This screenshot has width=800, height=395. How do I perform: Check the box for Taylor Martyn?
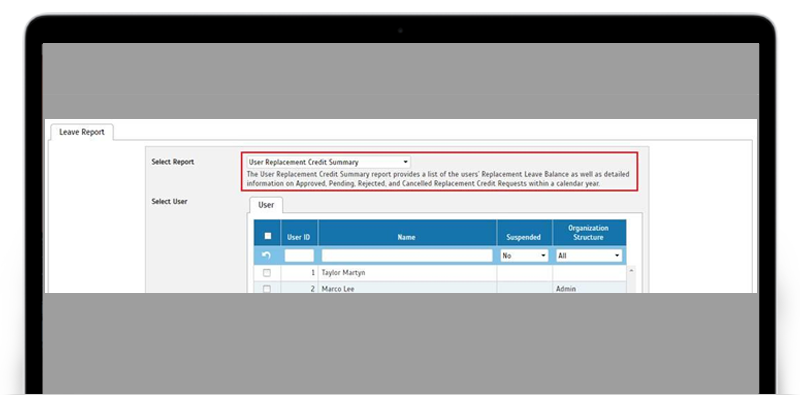pos(267,273)
